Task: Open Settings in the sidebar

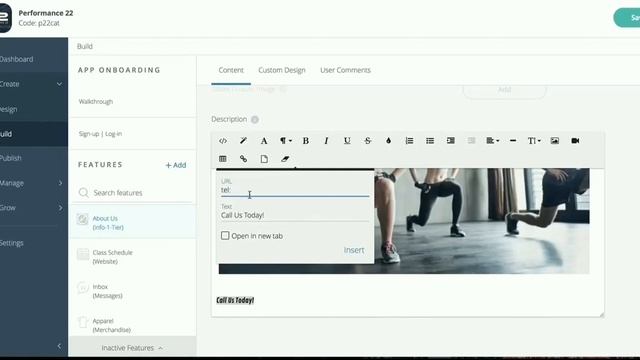Action: click(x=12, y=243)
